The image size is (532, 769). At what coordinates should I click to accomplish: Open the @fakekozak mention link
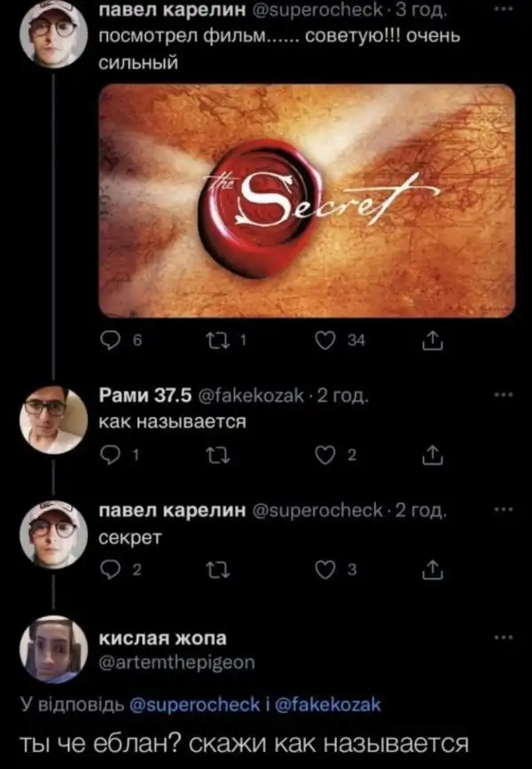pyautogui.click(x=328, y=705)
